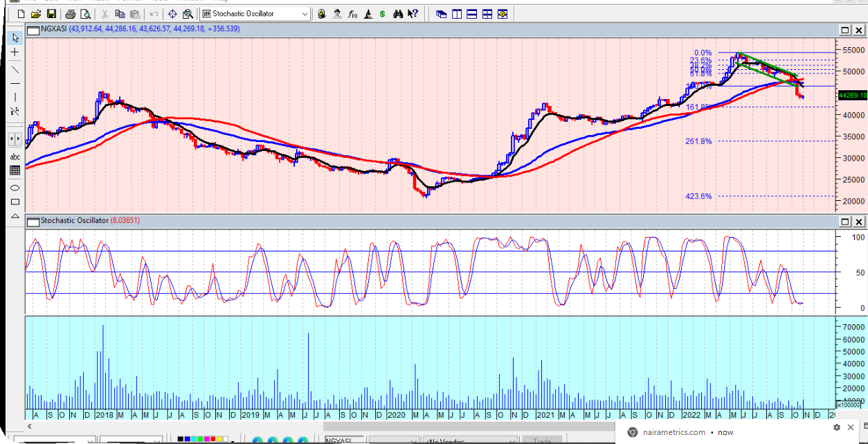Open the Stochastic Oscillator indicator dropdown

tap(253, 14)
